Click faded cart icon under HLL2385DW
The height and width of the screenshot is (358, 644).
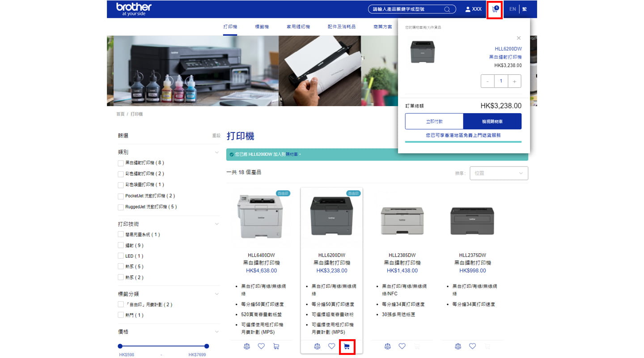tap(417, 346)
